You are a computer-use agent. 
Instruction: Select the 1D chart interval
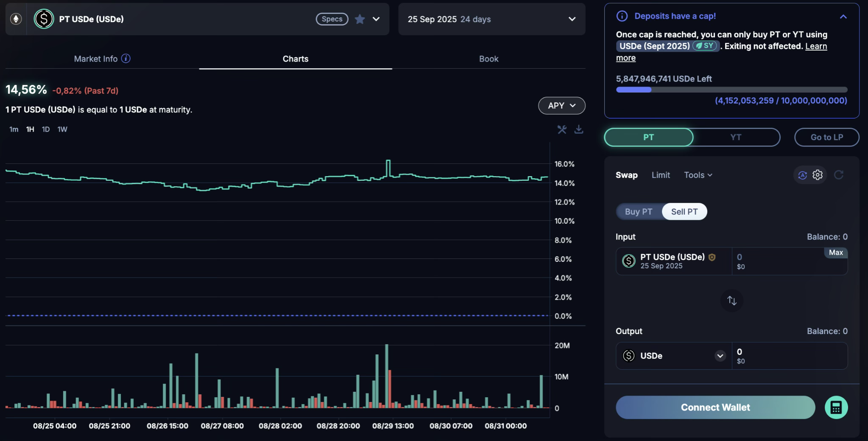(46, 129)
